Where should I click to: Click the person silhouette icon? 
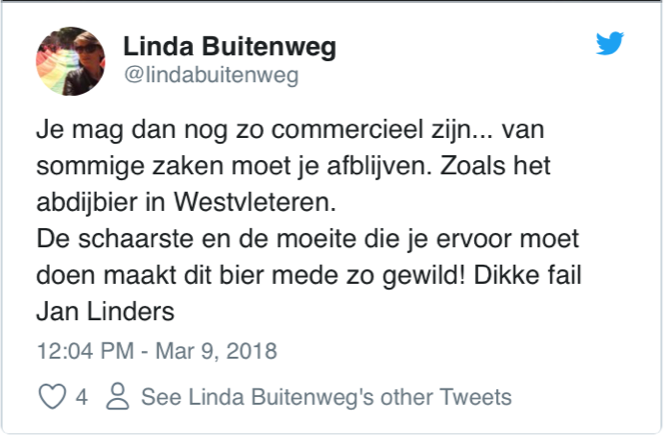[x=117, y=396]
